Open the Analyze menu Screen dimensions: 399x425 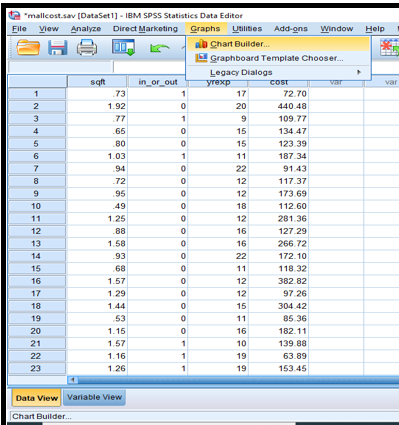[x=86, y=29]
